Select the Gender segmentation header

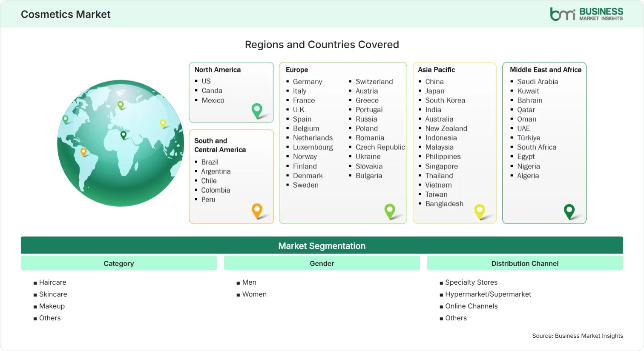coord(322,263)
